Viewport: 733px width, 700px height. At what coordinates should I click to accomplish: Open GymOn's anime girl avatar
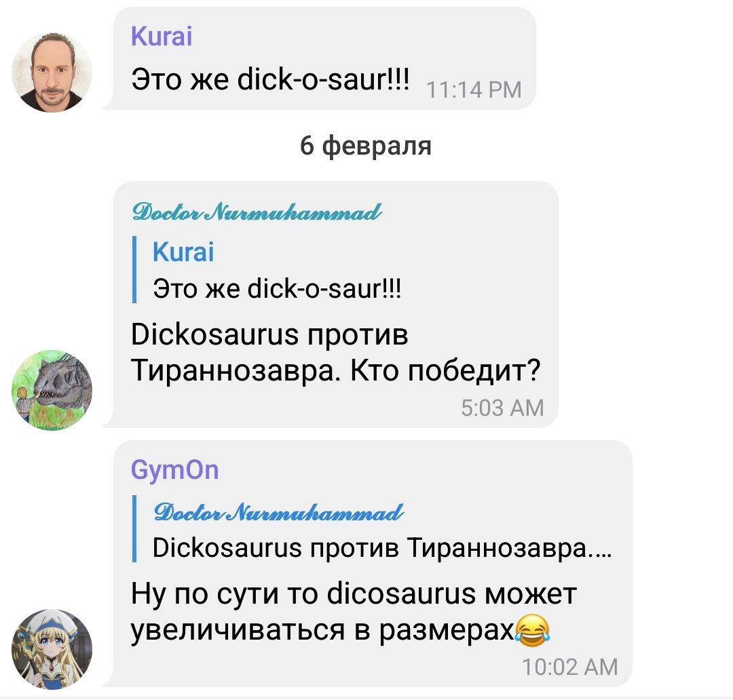coord(52,649)
